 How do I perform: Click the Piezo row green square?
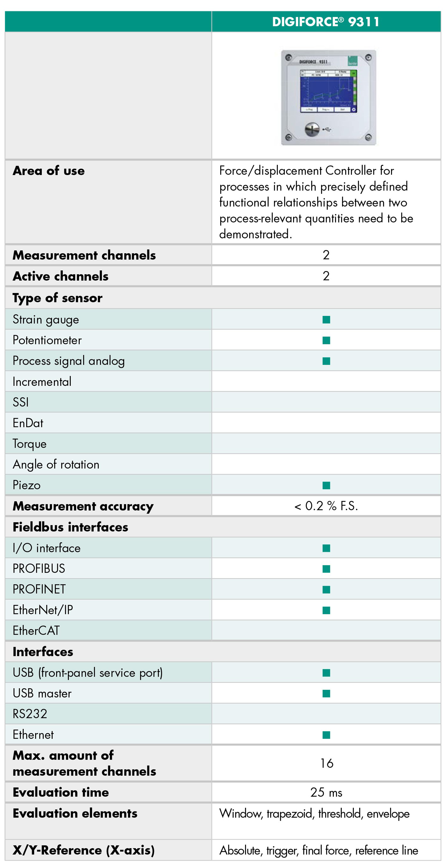[326, 485]
